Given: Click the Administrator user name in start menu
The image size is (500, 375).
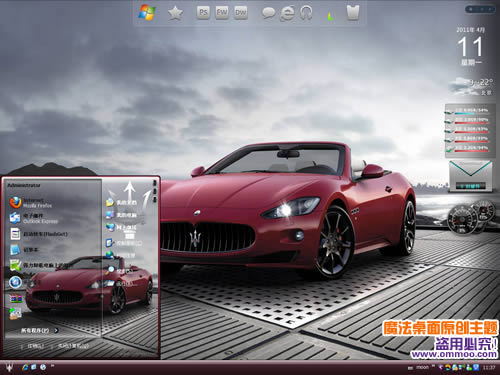Looking at the screenshot, I should [x=24, y=185].
